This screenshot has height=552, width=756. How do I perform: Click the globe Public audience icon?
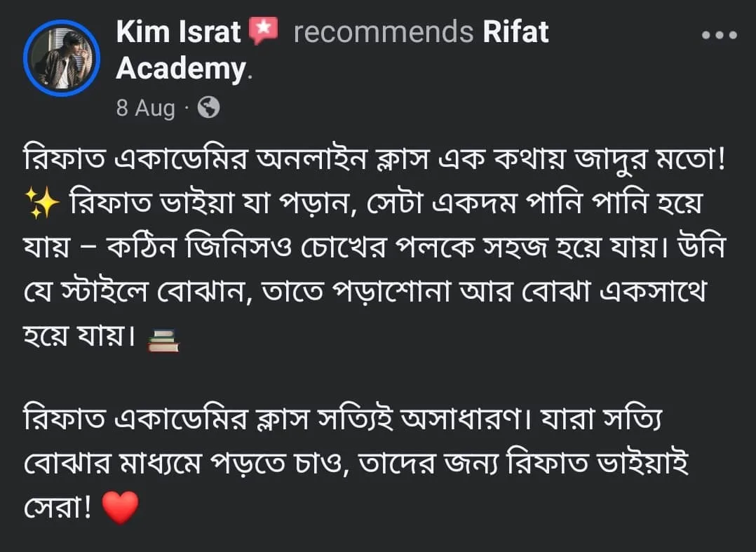point(208,107)
